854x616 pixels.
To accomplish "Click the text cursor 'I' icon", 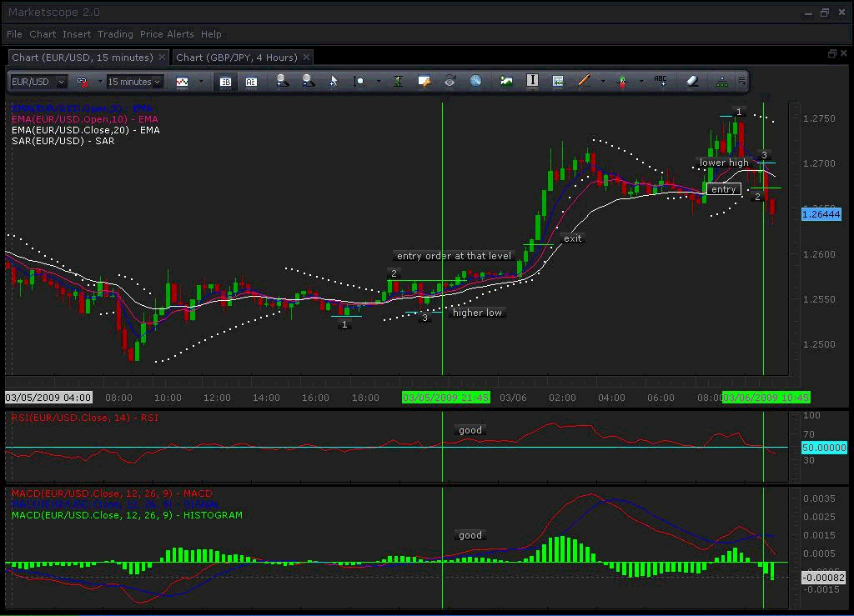I will pos(532,81).
